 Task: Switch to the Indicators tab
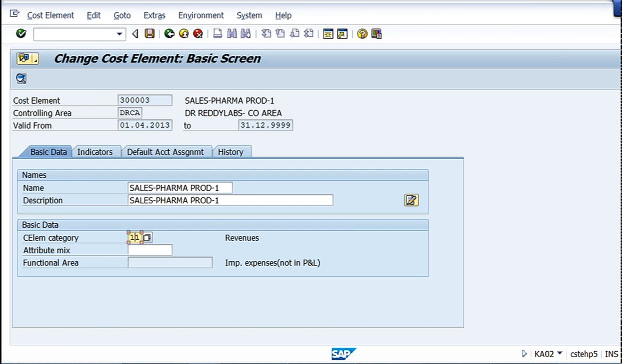(95, 152)
